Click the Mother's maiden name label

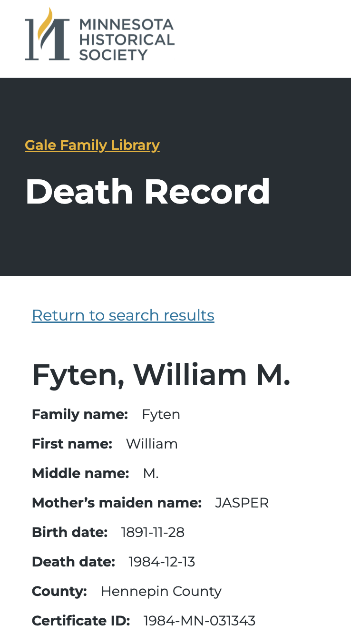coord(117,503)
